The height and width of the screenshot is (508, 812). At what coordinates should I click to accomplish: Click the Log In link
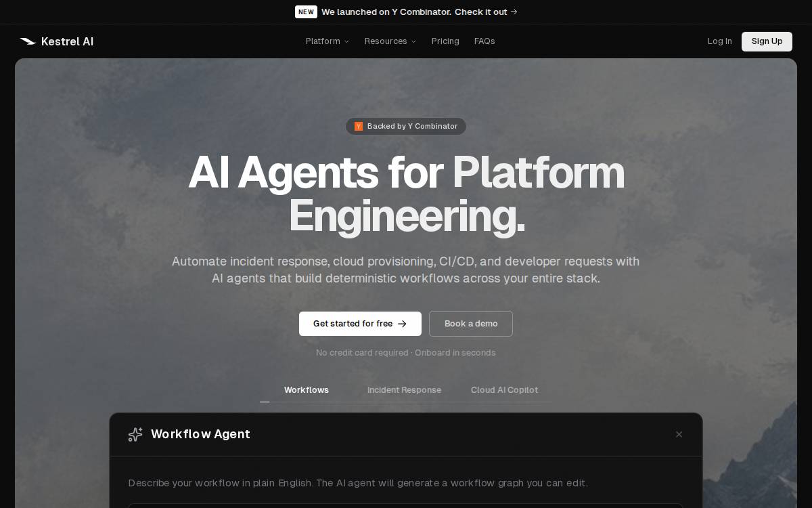(x=719, y=41)
